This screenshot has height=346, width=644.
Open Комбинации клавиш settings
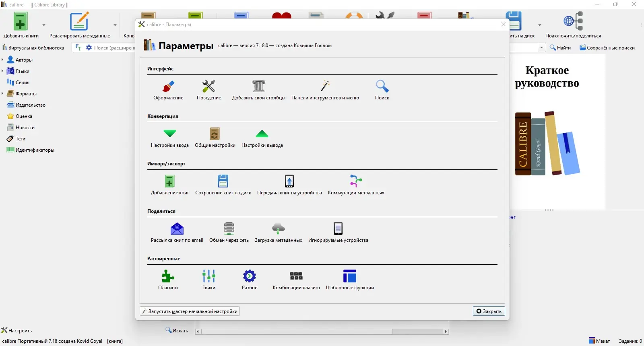(x=296, y=280)
